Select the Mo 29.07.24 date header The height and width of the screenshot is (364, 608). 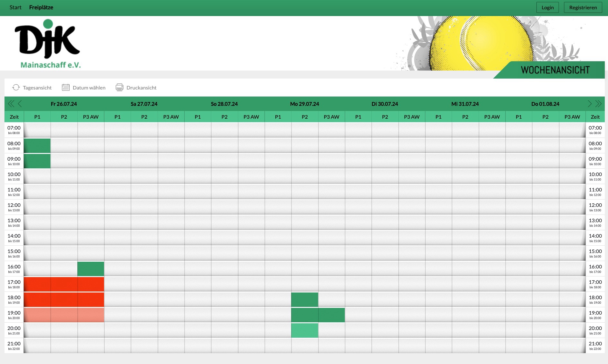pos(304,104)
